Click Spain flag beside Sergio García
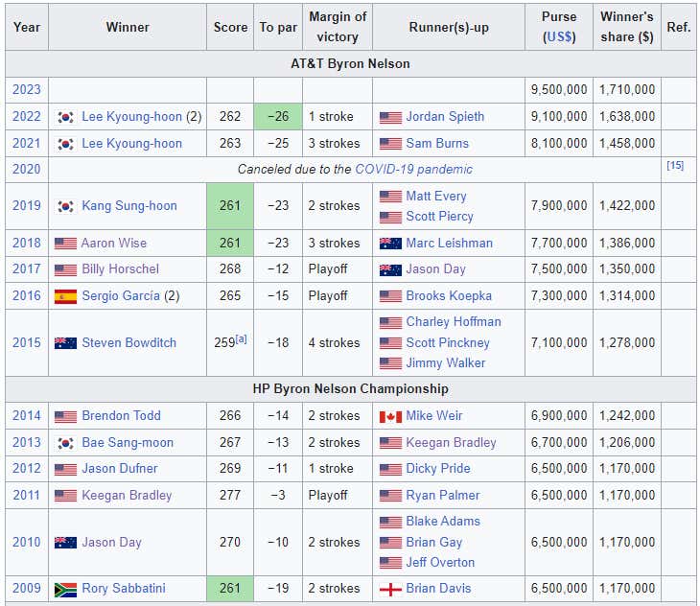700x606 pixels. [x=65, y=296]
